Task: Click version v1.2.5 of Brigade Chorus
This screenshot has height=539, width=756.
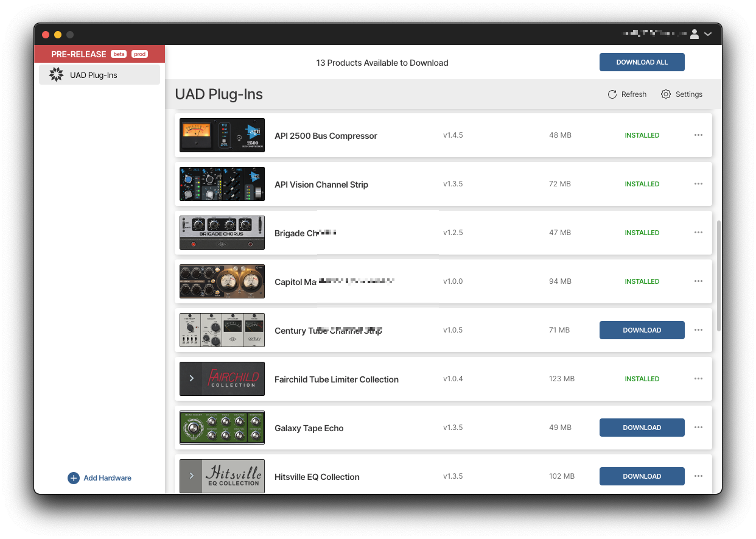Action: (x=453, y=233)
